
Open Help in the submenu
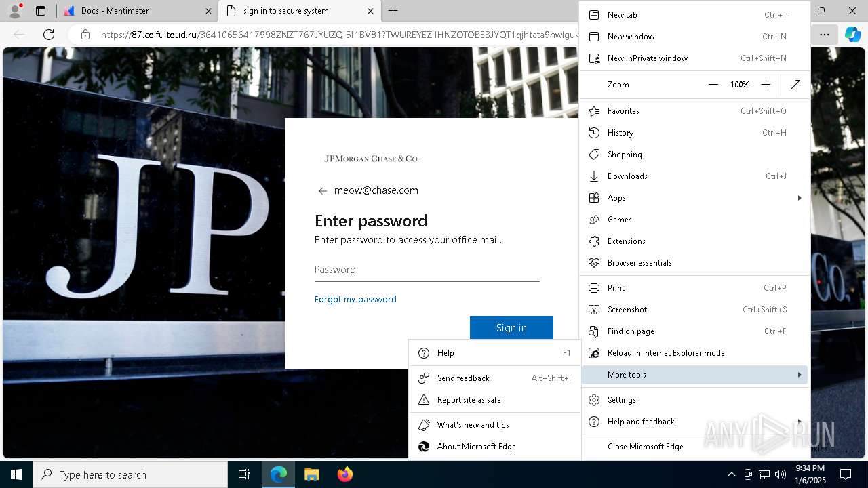495,353
